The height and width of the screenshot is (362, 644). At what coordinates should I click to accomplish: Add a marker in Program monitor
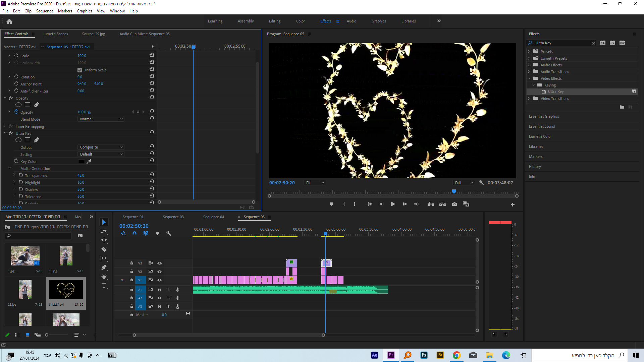pyautogui.click(x=331, y=204)
